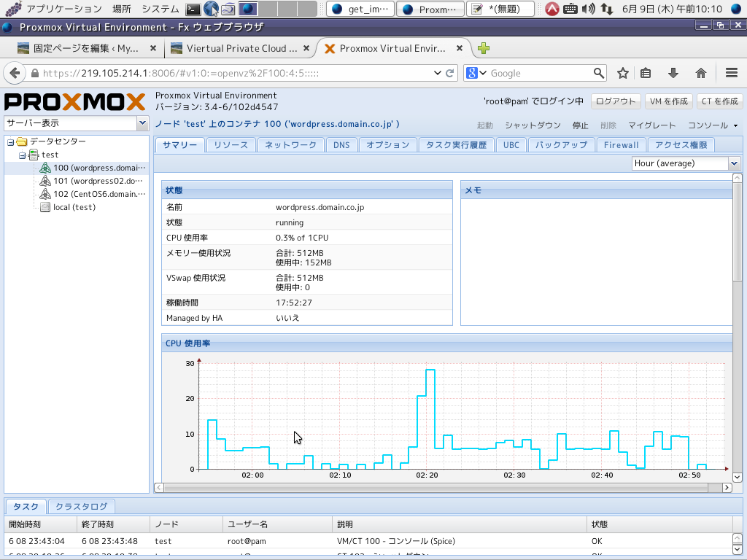Open the クラスタログ tab

[82, 507]
